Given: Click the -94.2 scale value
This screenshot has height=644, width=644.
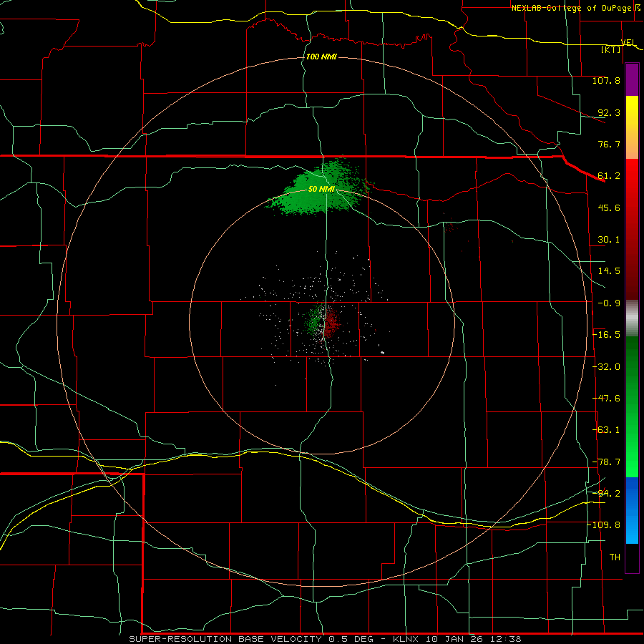Looking at the screenshot, I should [606, 494].
